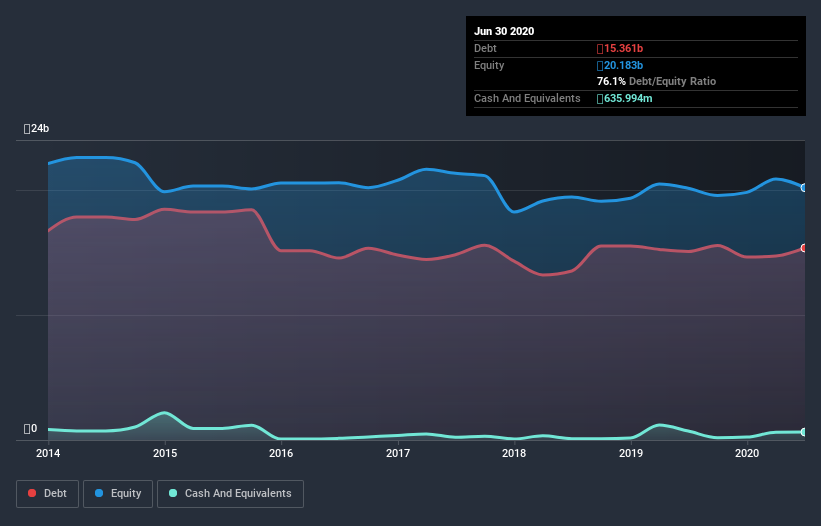The image size is (821, 526).
Task: Click the 2018 axis label
Action: (x=514, y=453)
